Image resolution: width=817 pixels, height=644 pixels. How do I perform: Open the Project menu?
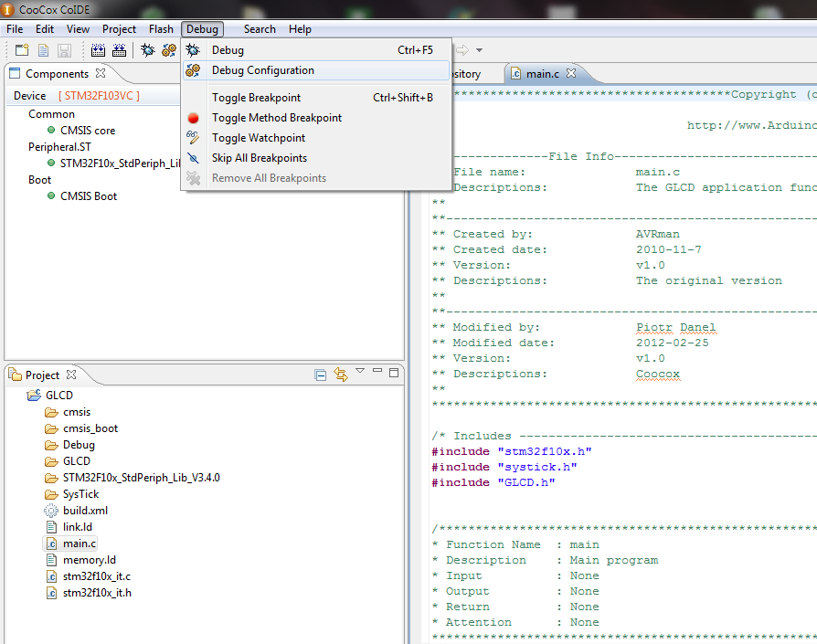point(120,29)
